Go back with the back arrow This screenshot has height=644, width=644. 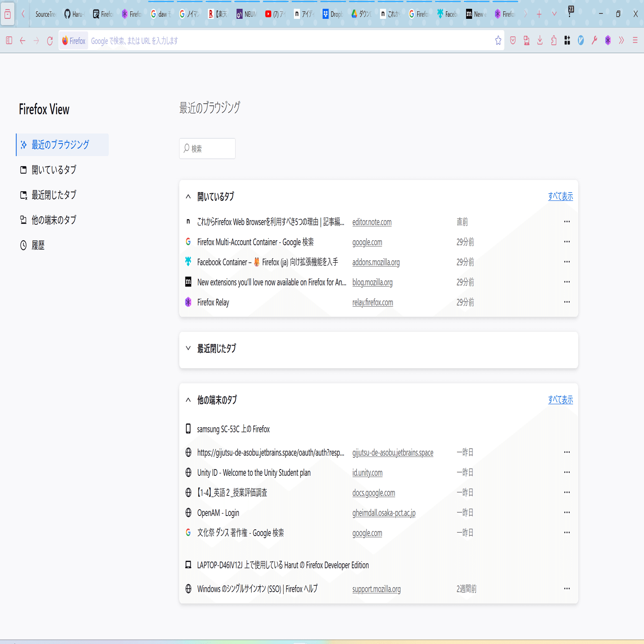(23, 41)
